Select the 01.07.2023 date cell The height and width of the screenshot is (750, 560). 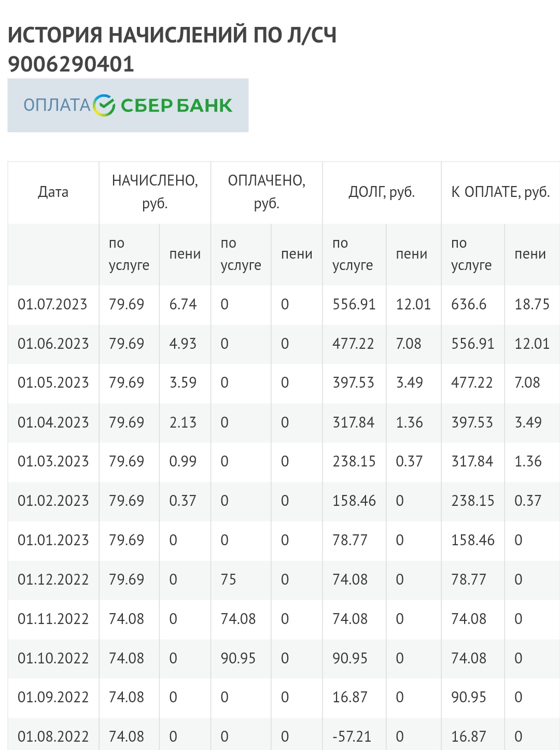pos(52,304)
